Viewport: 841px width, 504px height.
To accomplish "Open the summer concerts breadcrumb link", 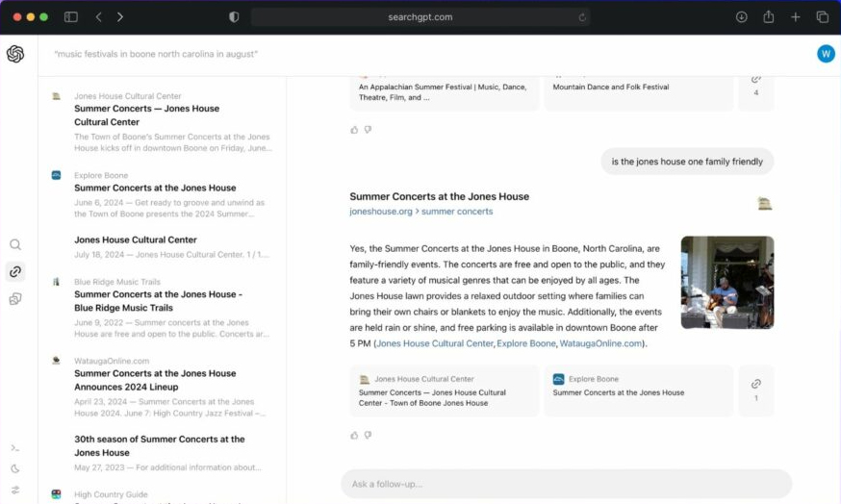I will [x=457, y=212].
